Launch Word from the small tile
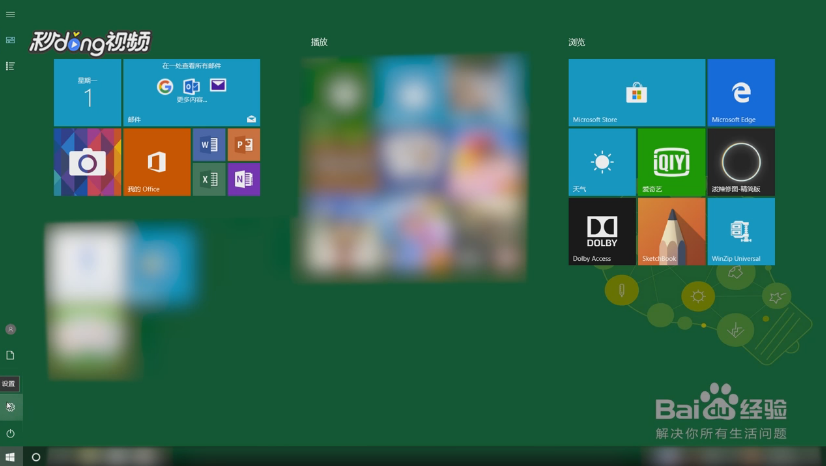The image size is (826, 466). coord(209,145)
